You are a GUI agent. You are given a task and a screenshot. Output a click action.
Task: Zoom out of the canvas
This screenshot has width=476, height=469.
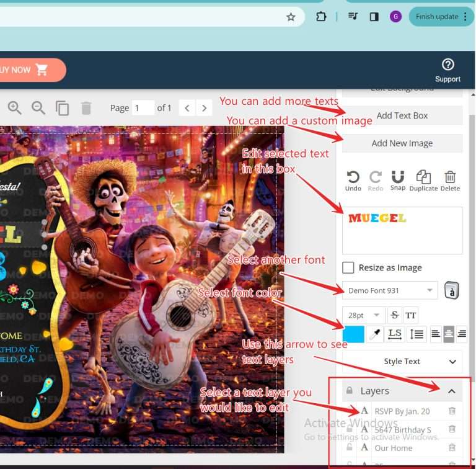point(38,108)
